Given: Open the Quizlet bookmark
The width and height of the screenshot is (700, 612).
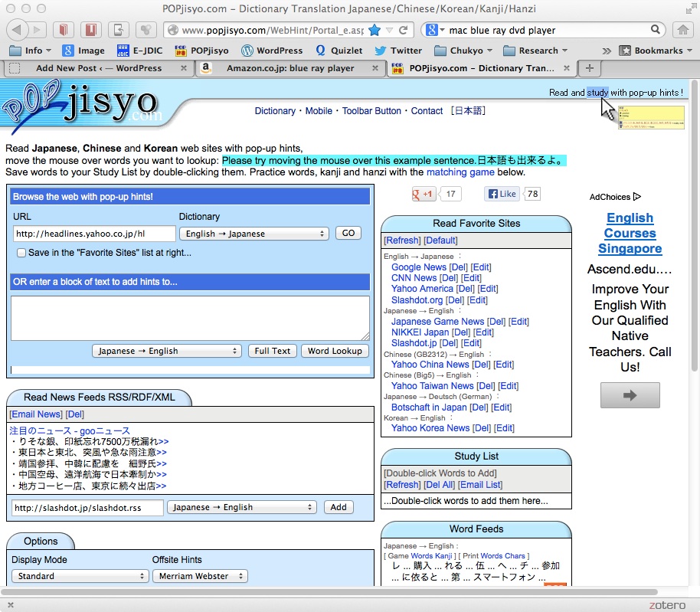Looking at the screenshot, I should [339, 51].
